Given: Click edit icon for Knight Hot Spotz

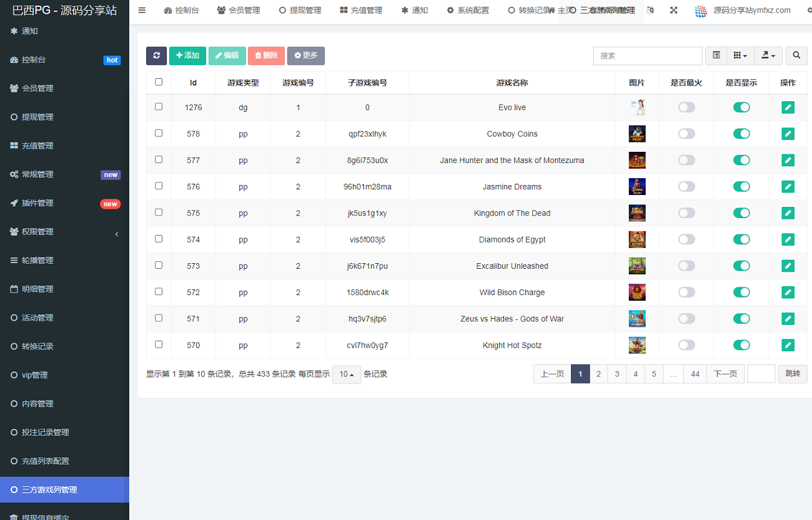Looking at the screenshot, I should (788, 345).
